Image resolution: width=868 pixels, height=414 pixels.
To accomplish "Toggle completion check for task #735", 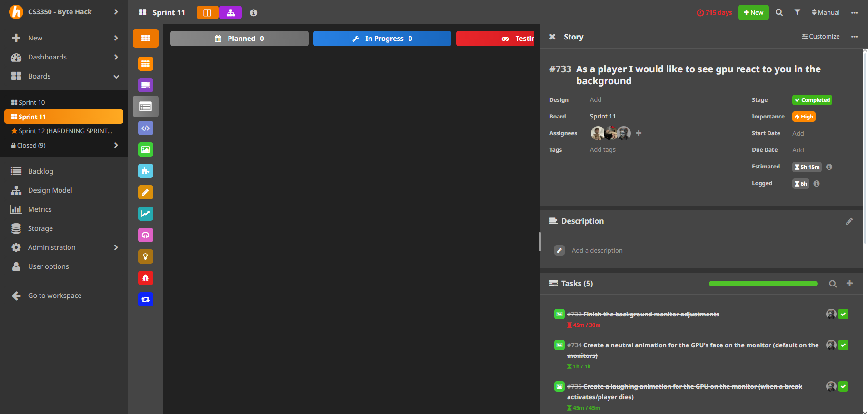I will click(843, 386).
